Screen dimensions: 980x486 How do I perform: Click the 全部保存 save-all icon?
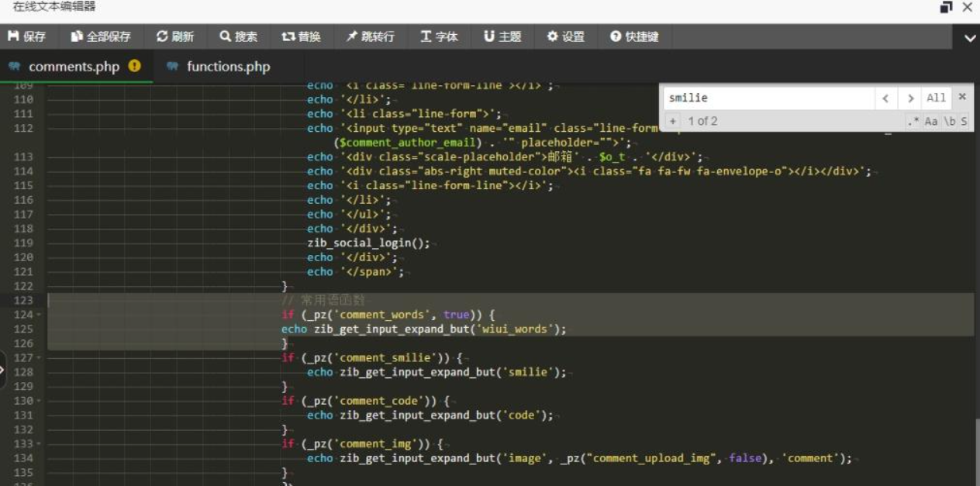click(76, 36)
